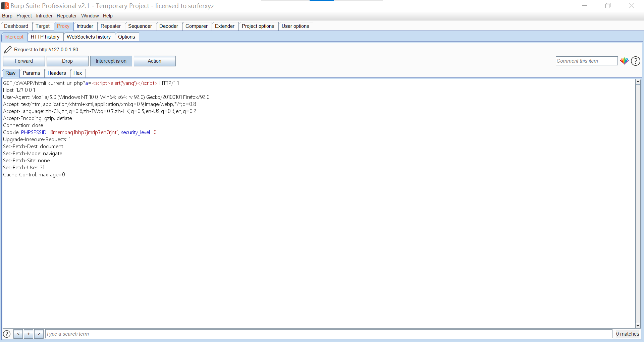Open the Repeater menu in menu bar
This screenshot has height=342, width=644.
[x=67, y=16]
